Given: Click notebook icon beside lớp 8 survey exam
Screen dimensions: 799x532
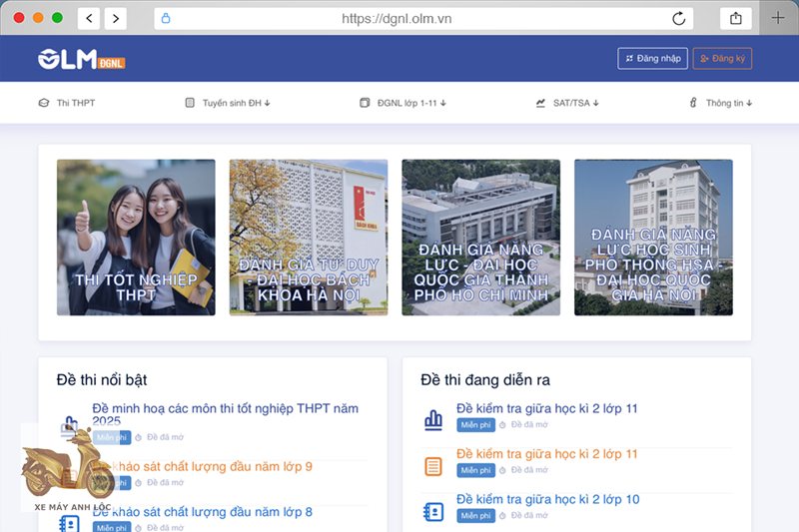Looking at the screenshot, I should pos(69,524).
